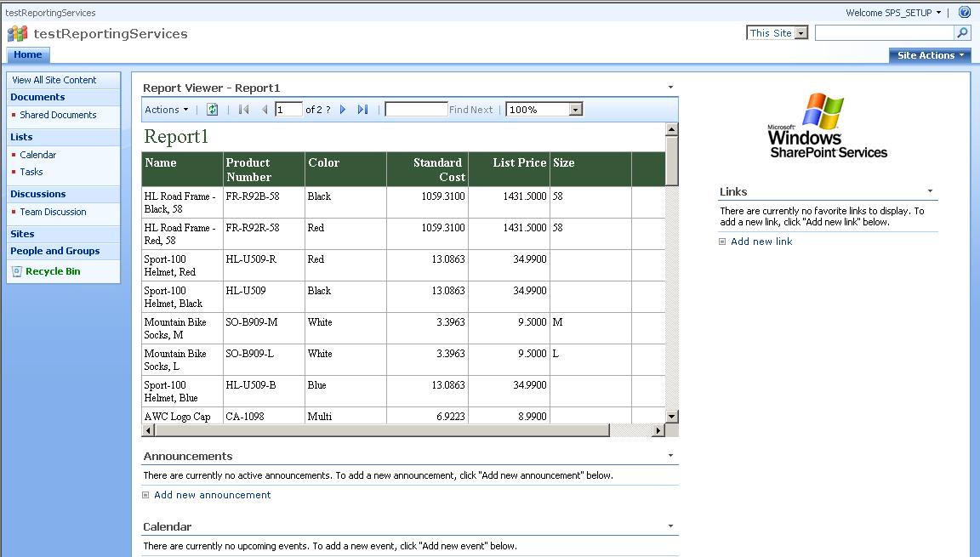
Task: Open the Tasks list
Action: [x=31, y=172]
